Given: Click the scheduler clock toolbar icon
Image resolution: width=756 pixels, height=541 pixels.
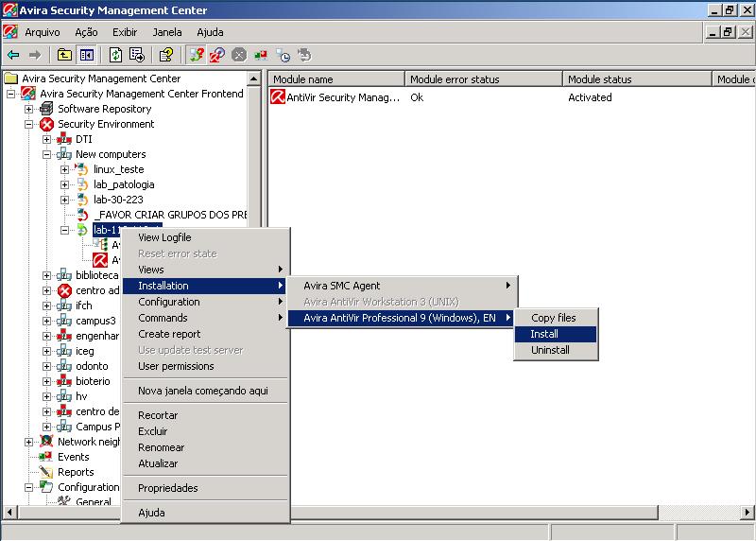Looking at the screenshot, I should click(283, 55).
